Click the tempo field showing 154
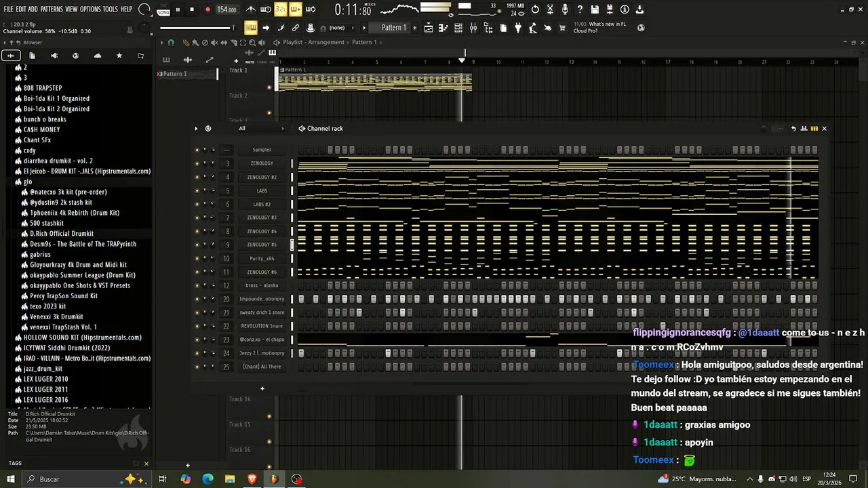 227,9
